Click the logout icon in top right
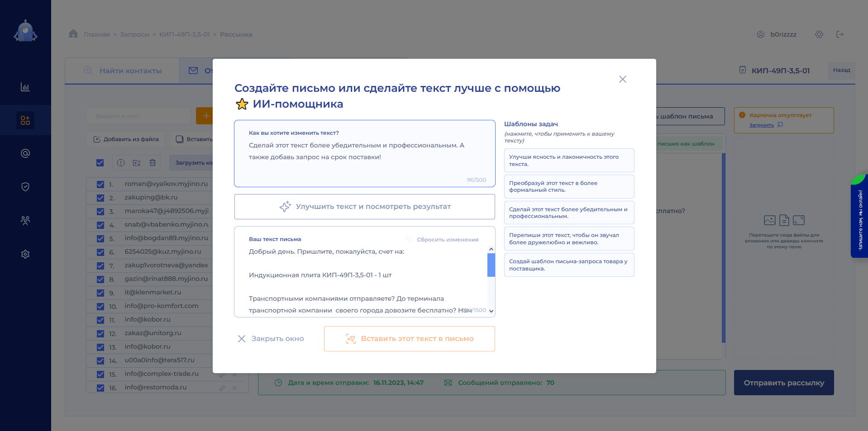The width and height of the screenshot is (868, 431). point(840,34)
